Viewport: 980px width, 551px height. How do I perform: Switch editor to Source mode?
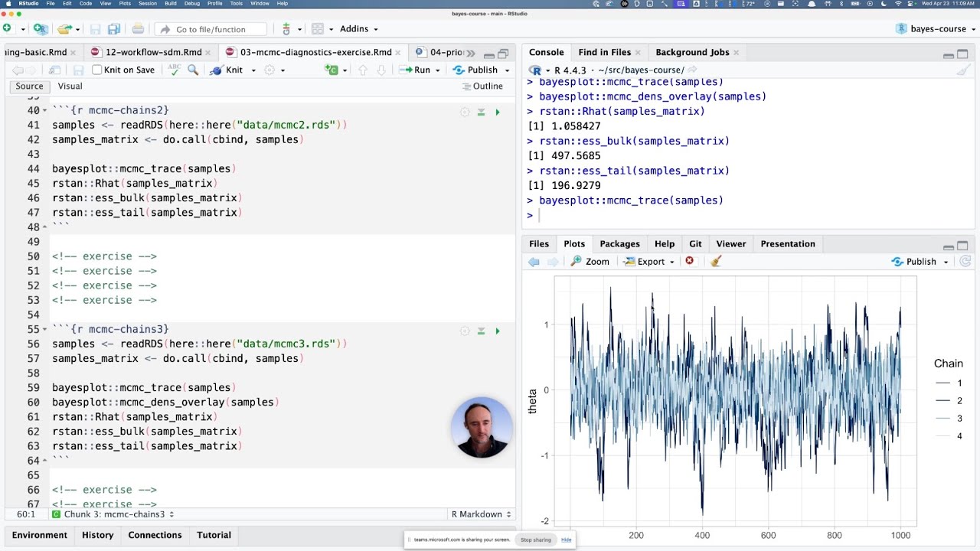29,86
